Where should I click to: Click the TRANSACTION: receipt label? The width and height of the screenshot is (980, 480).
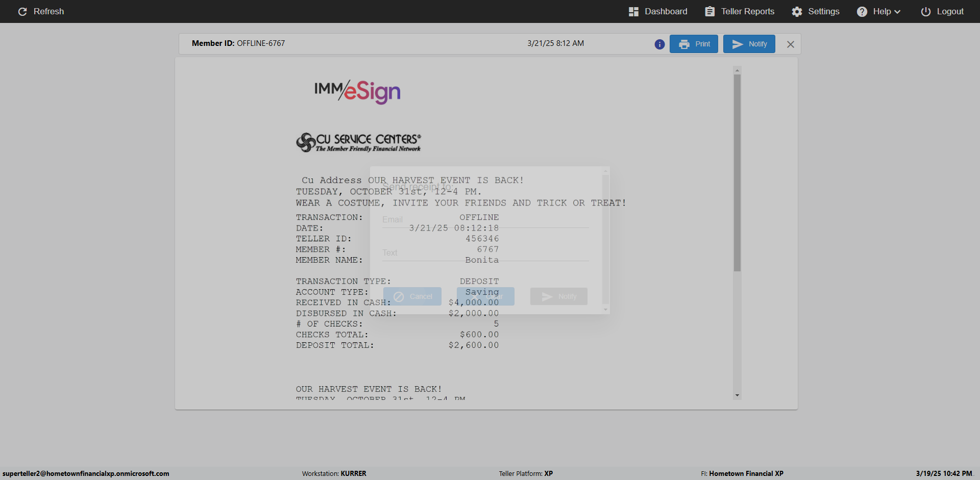click(329, 217)
